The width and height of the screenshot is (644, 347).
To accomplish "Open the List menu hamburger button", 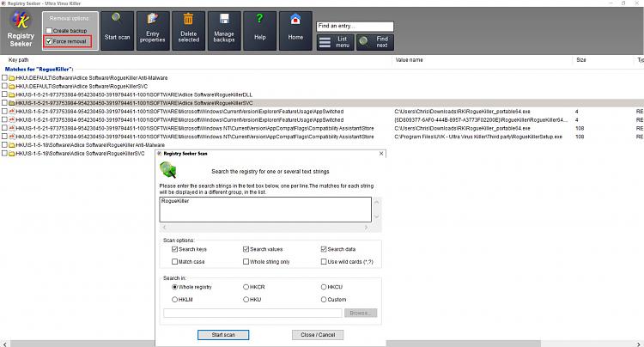I will click(x=335, y=42).
